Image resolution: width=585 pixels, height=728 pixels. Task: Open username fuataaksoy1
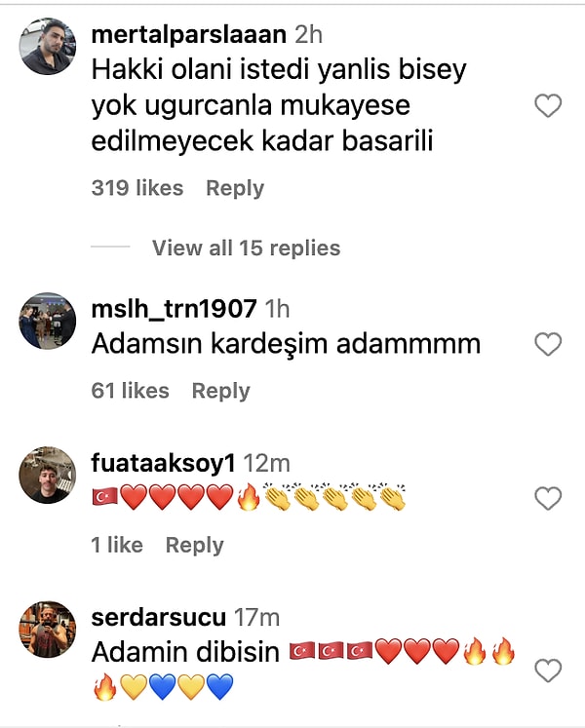[x=163, y=463]
